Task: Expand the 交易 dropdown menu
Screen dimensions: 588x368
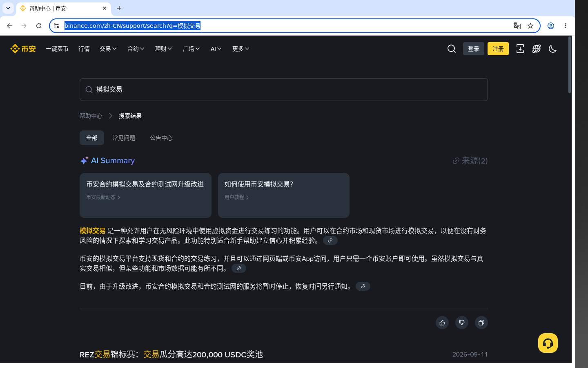Action: pyautogui.click(x=108, y=49)
